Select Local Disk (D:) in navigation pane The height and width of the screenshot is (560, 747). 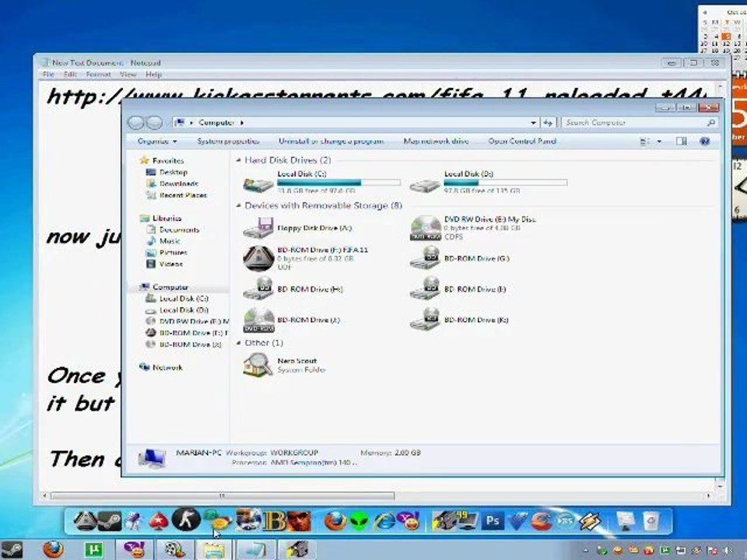point(184,310)
